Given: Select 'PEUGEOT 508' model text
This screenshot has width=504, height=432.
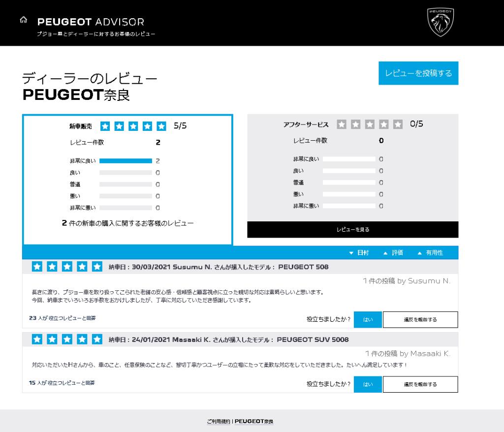Looking at the screenshot, I should point(303,267).
